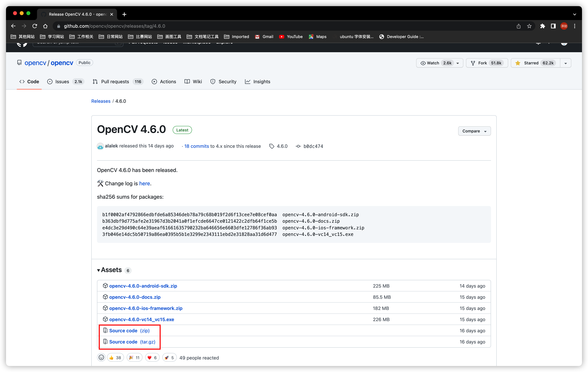Expand the star lists dropdown arrow
This screenshot has width=588, height=372.
pyautogui.click(x=565, y=63)
